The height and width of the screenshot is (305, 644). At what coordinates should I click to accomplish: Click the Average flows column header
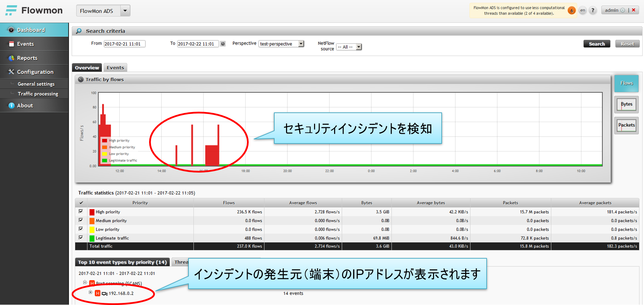[303, 203]
